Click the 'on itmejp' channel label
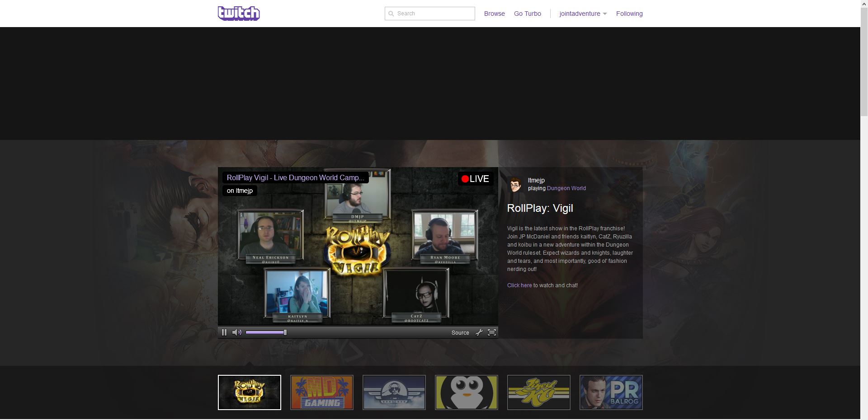The width and height of the screenshot is (868, 420). tap(240, 191)
